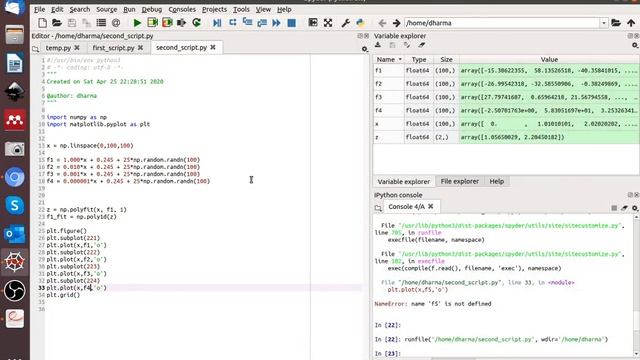
Task: Stop debugging with blue square
Action: point(291,23)
